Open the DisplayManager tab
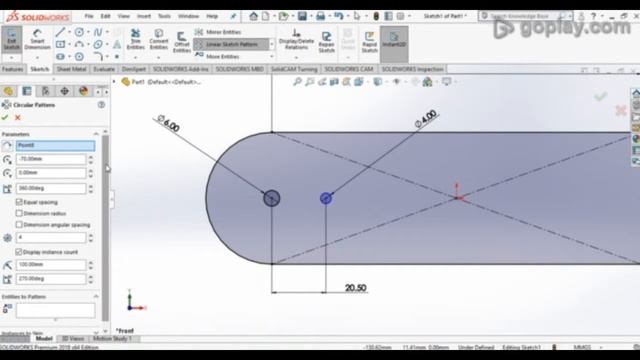Viewport: 640px width, 360px height. pyautogui.click(x=83, y=91)
